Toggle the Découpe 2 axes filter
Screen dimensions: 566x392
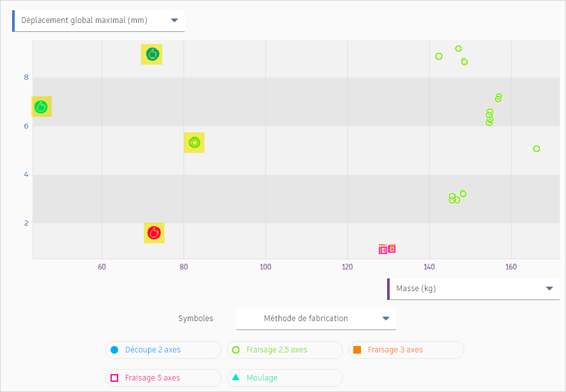164,350
